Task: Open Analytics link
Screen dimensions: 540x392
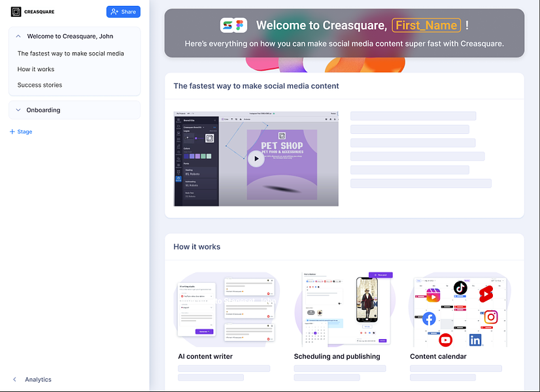Action: pyautogui.click(x=38, y=380)
